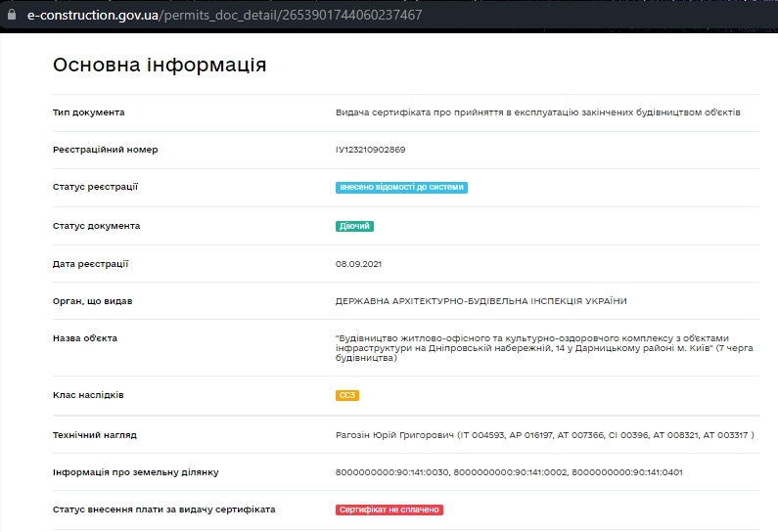Select registration date 08.09.2021
The height and width of the screenshot is (532, 778).
pos(358,264)
